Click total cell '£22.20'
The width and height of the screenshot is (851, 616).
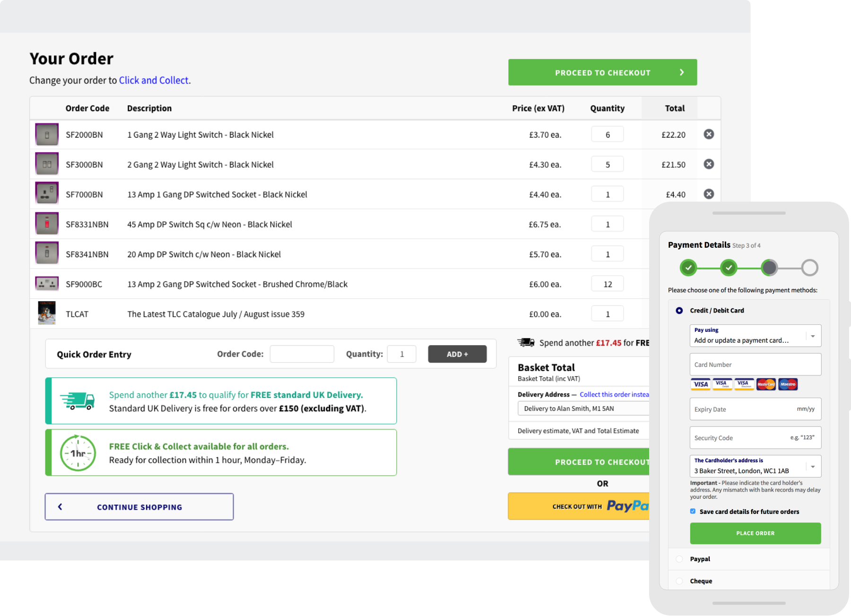673,135
